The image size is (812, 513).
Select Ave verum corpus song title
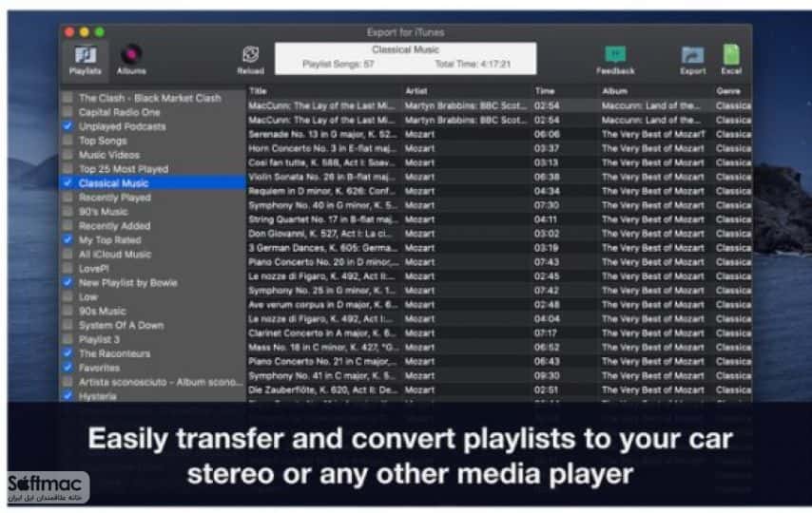coord(322,304)
